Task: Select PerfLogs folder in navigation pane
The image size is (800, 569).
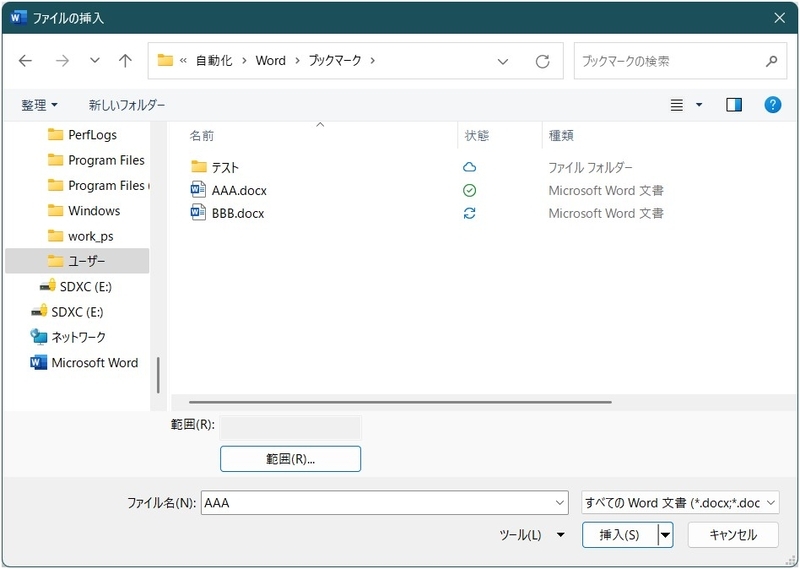Action: coord(82,135)
